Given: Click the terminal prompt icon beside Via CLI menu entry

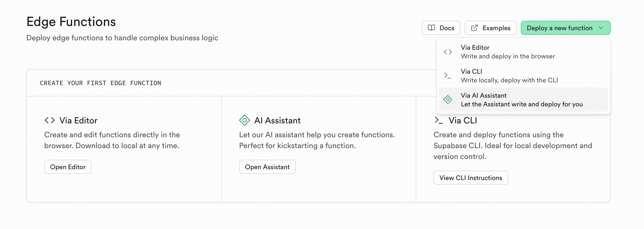Looking at the screenshot, I should (x=448, y=75).
